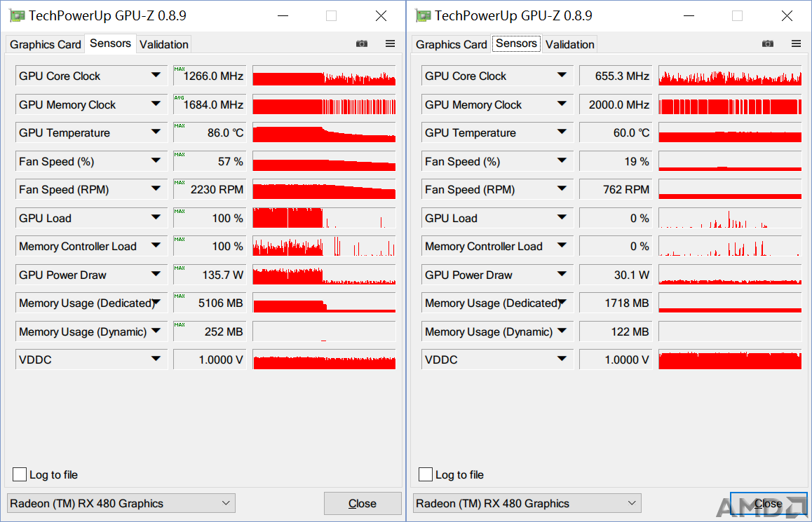
Task: Click the Close button in left window
Action: 363,503
